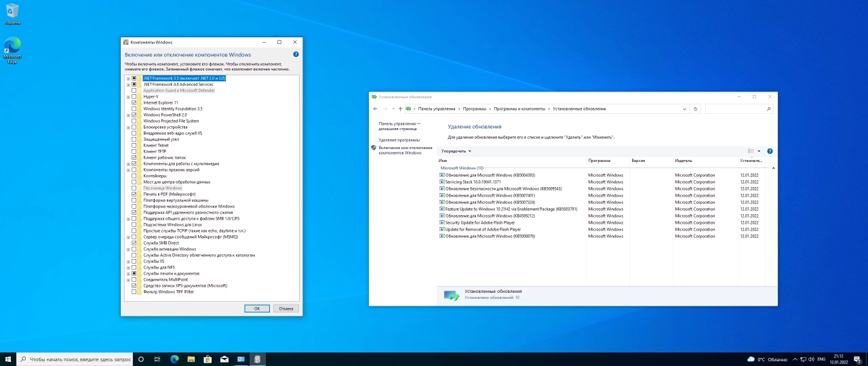Uncheck Печать в PDF (Майкрософт) checkbox
The image size is (868, 366).
click(134, 194)
